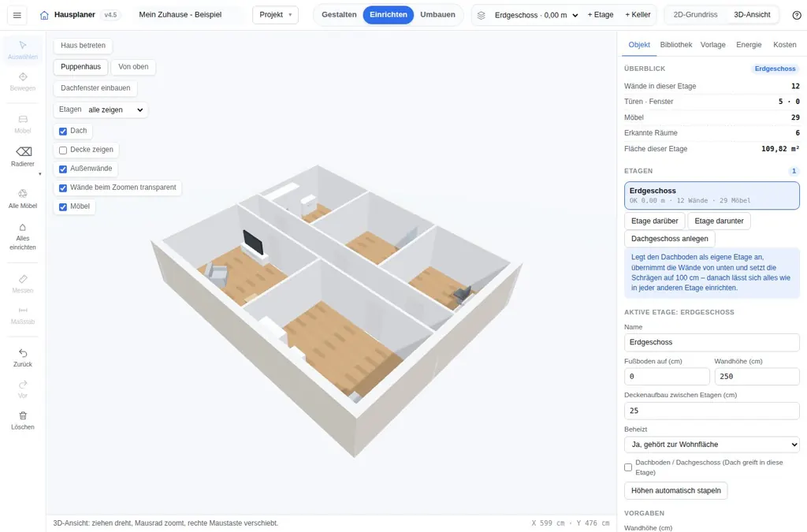Select the Messen measuring tool
This screenshot has width=807, height=532.
point(23,284)
